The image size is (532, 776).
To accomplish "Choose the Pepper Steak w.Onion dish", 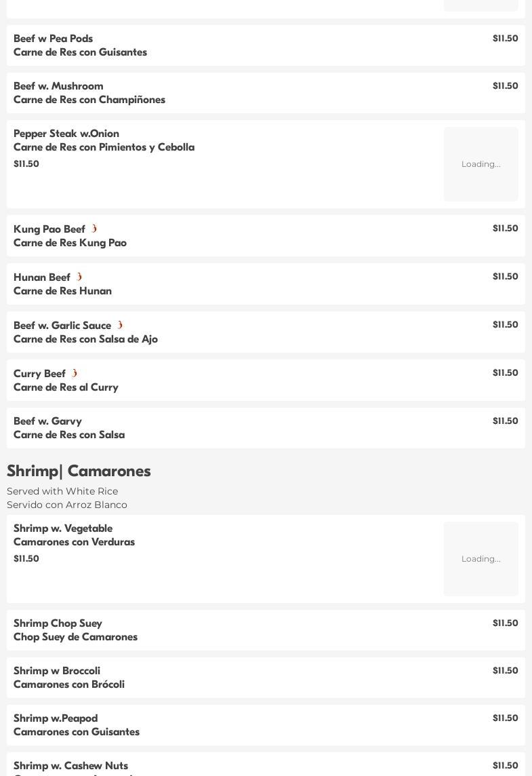I will [266, 163].
